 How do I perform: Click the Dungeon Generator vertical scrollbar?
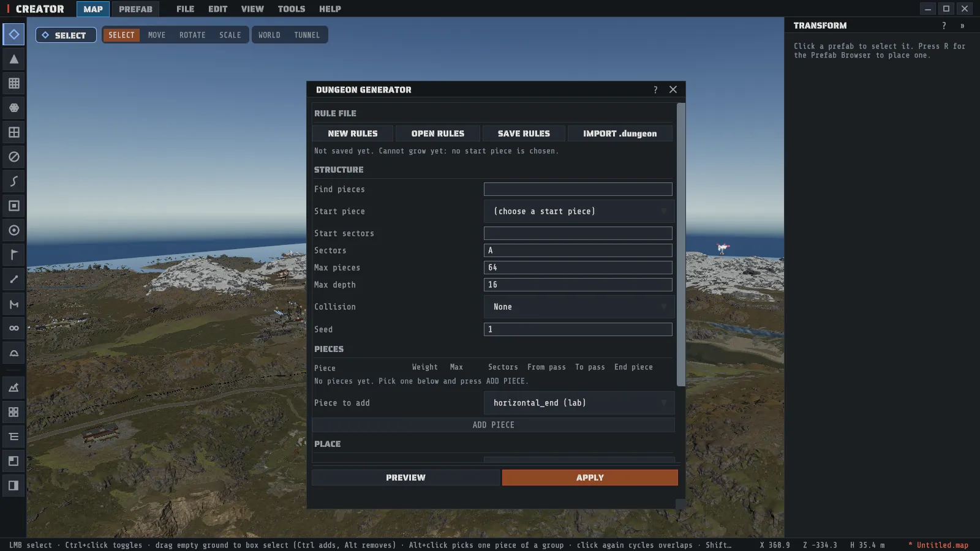pos(680,245)
